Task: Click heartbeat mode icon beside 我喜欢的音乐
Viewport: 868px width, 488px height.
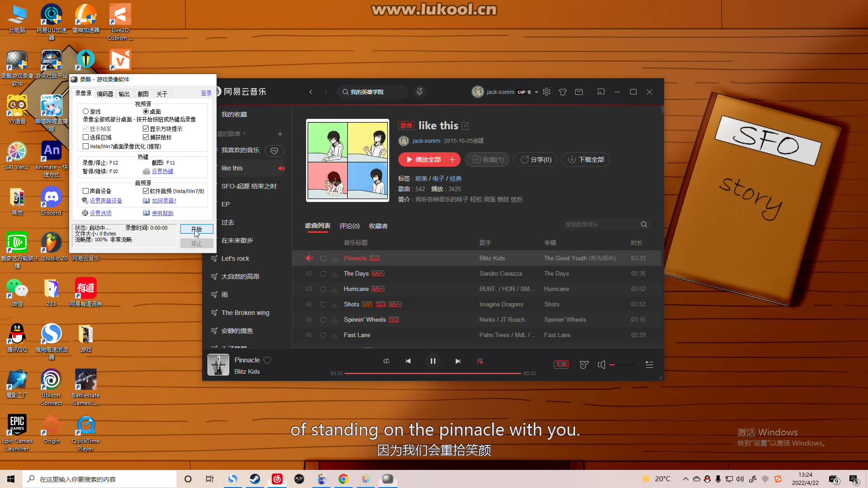Action: point(274,150)
